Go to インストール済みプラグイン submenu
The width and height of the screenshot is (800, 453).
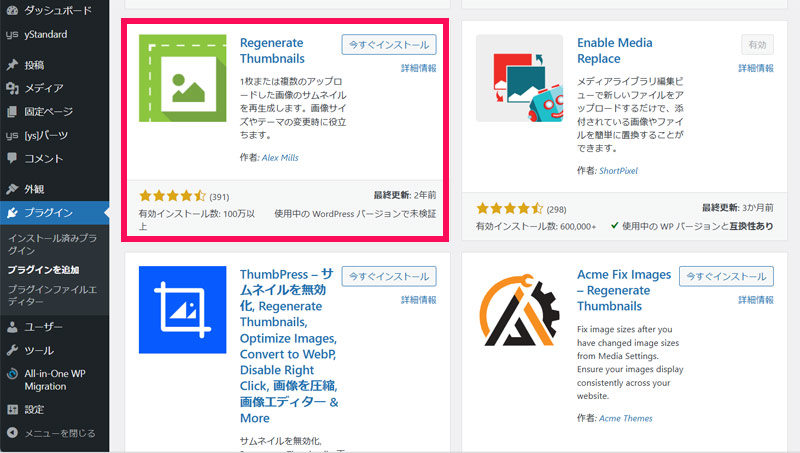click(x=52, y=244)
